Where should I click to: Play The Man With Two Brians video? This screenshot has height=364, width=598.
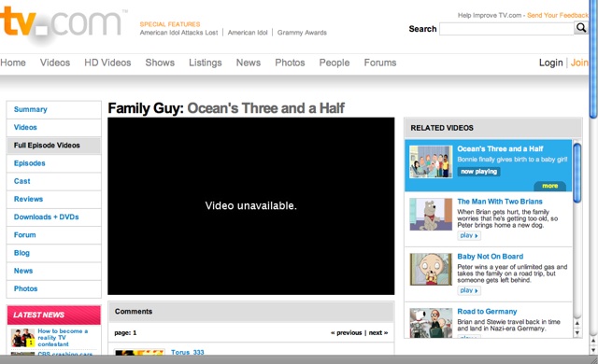(469, 236)
